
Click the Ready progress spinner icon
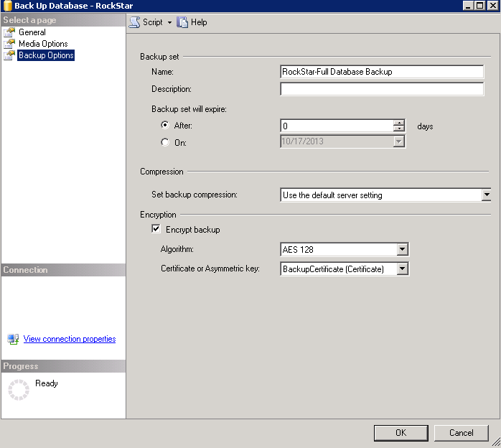pos(18,389)
